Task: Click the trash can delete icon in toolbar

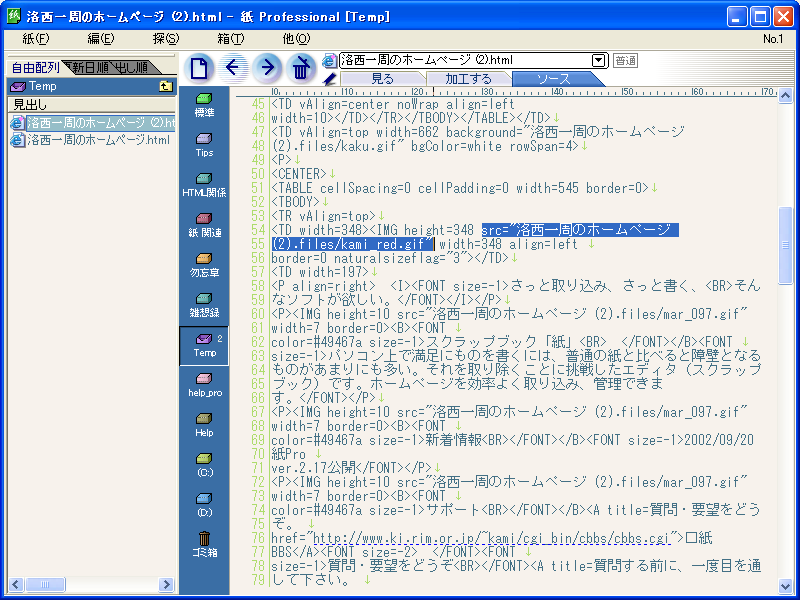Action: [300, 68]
